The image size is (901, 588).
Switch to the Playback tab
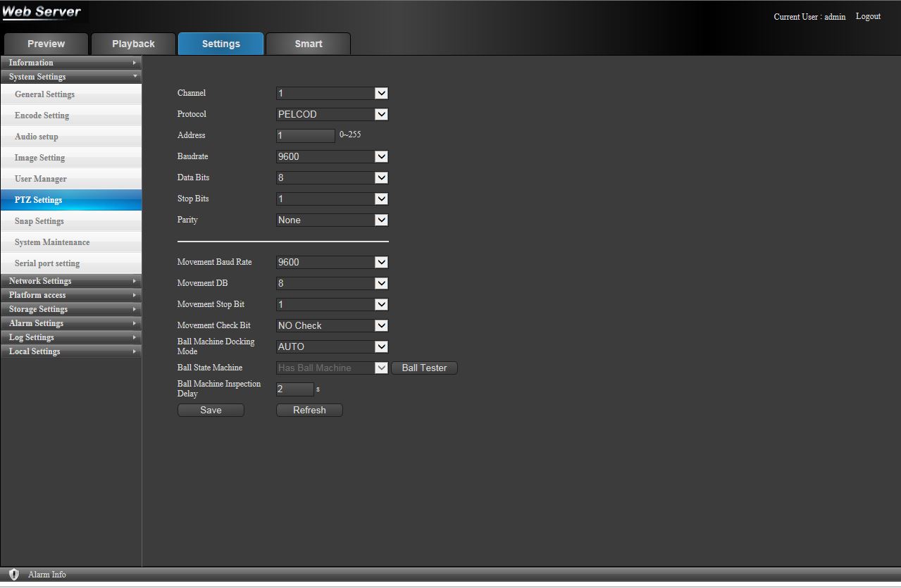[133, 44]
